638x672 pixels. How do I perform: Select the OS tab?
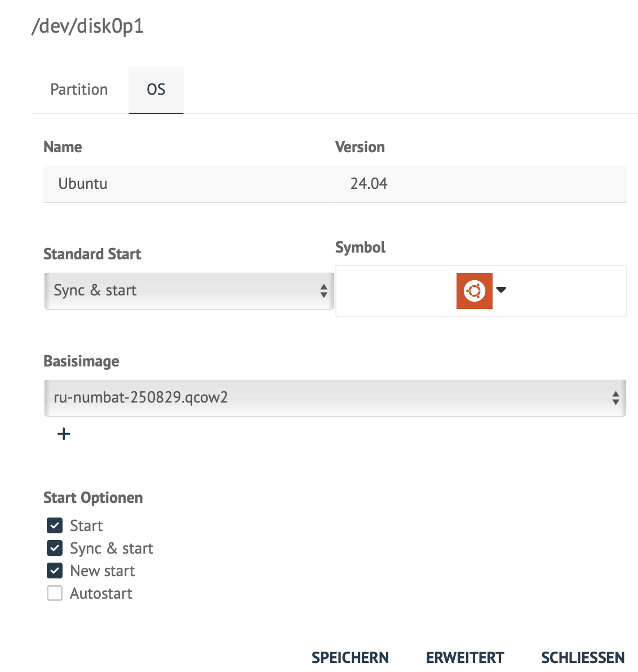point(156,90)
